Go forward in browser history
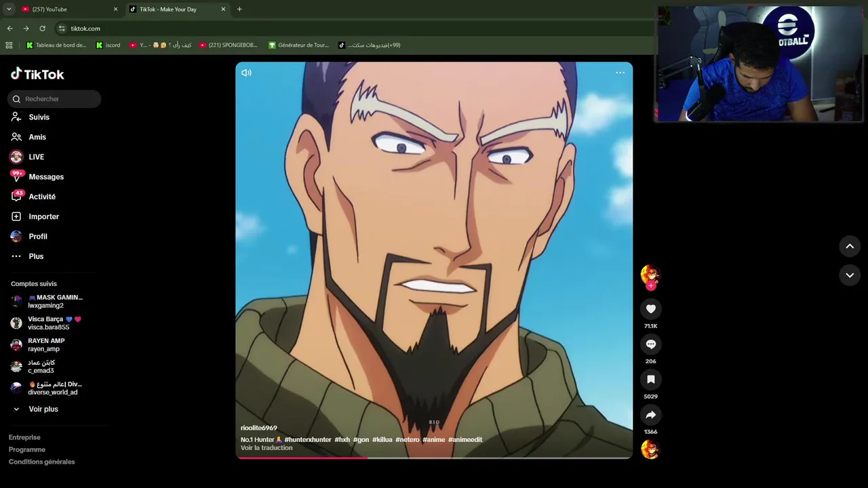Image resolution: width=868 pixels, height=488 pixels. [26, 28]
